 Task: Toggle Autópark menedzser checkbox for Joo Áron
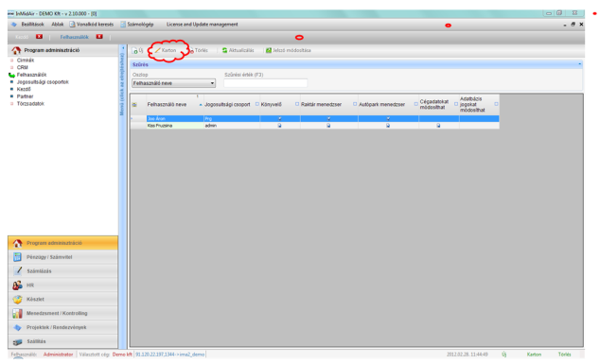(x=388, y=119)
